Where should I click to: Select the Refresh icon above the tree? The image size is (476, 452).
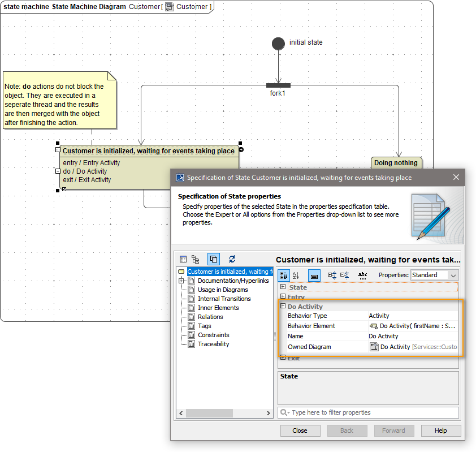tap(232, 259)
